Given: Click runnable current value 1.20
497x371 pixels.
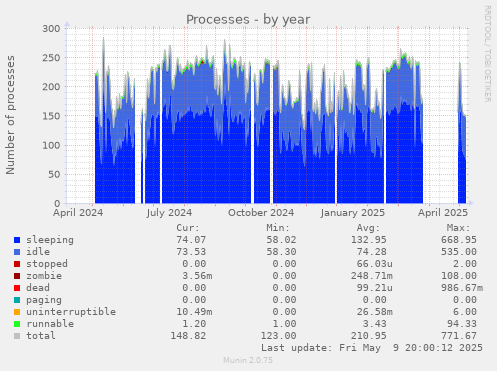Looking at the screenshot, I should coord(194,324).
